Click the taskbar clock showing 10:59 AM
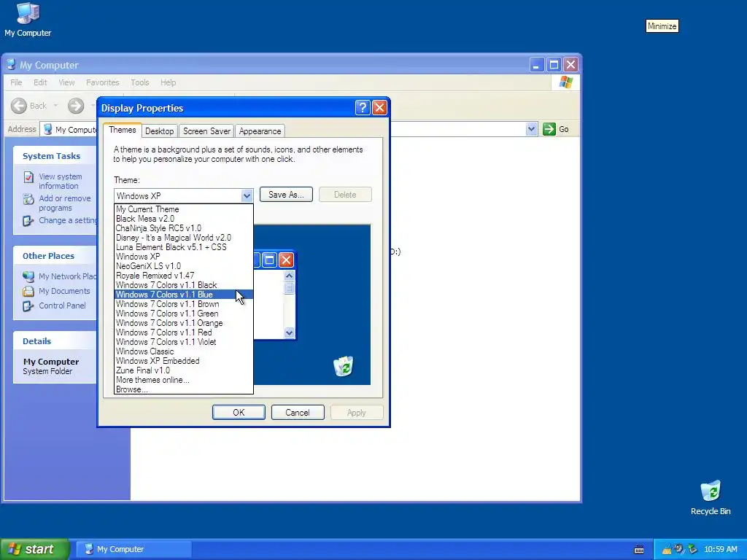Screen dimensions: 747x560 tap(720, 550)
